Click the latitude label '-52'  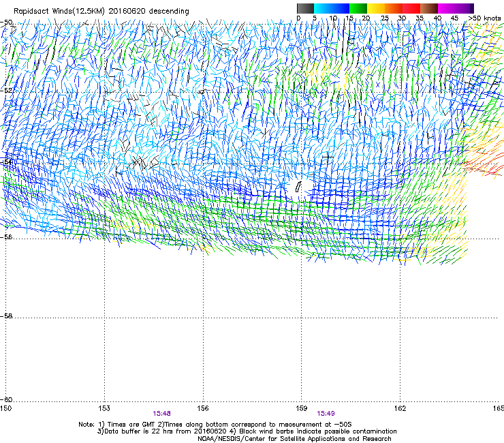6,91
